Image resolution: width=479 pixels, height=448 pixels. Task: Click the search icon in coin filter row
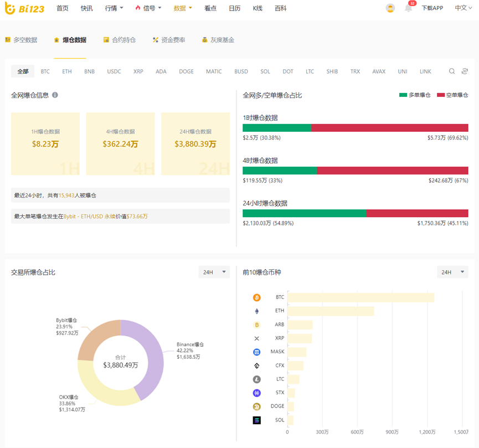click(452, 71)
